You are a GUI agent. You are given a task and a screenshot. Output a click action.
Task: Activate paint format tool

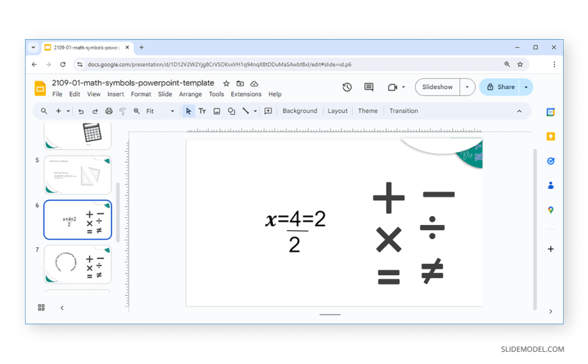pos(122,111)
